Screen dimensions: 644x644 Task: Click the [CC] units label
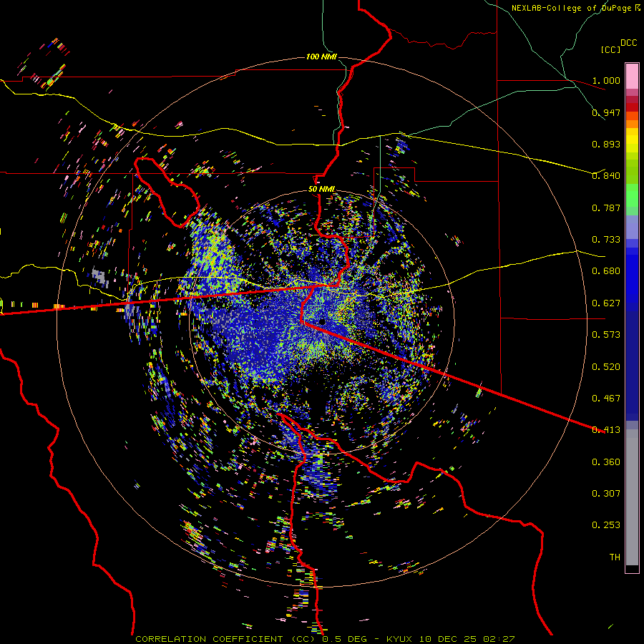point(610,49)
